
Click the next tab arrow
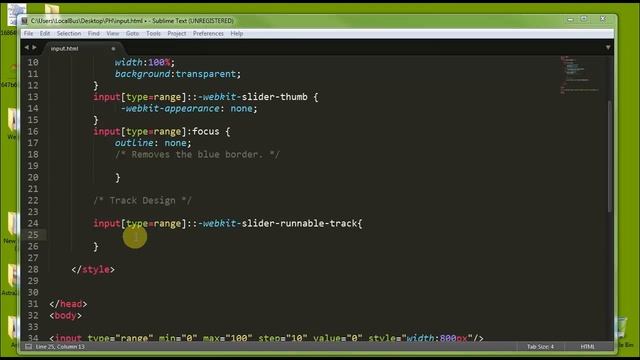34,48
